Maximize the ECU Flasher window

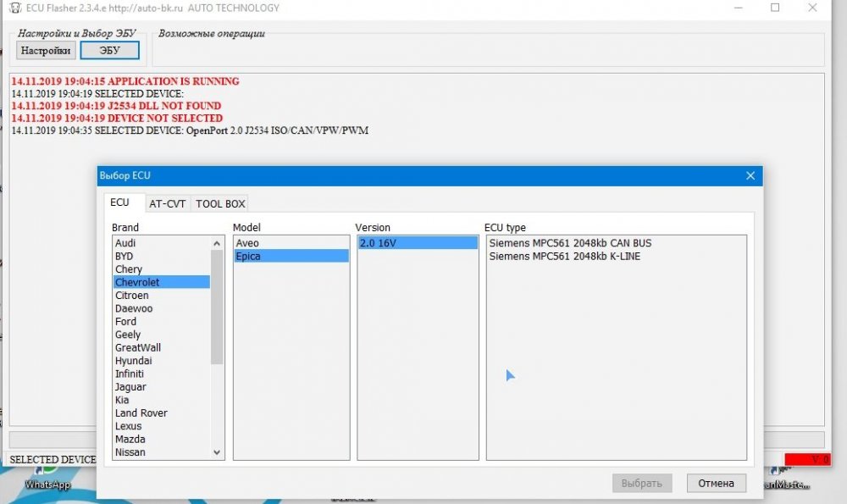click(775, 8)
